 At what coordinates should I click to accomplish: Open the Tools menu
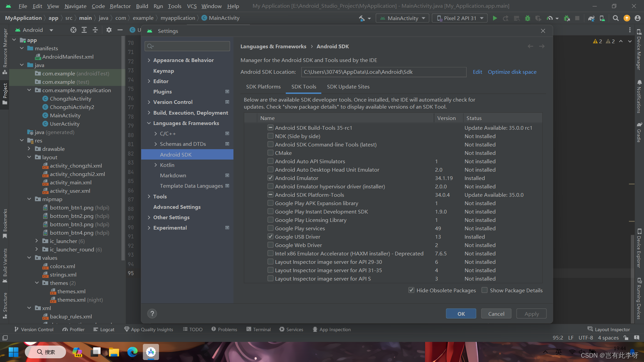click(x=174, y=6)
